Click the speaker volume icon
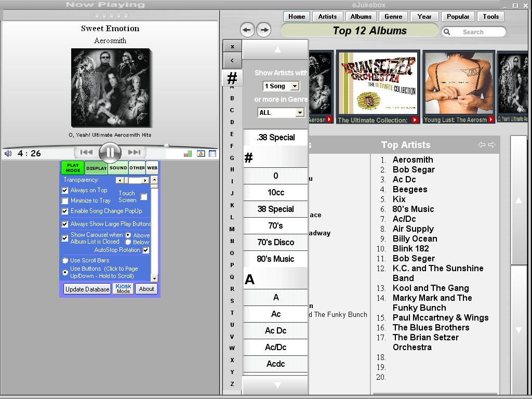The height and width of the screenshot is (399, 532). point(8,154)
